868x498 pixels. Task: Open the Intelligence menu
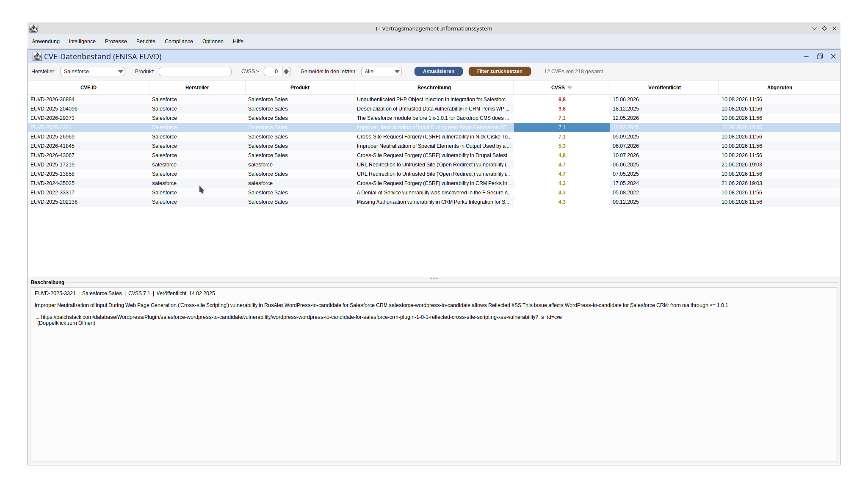(x=82, y=41)
